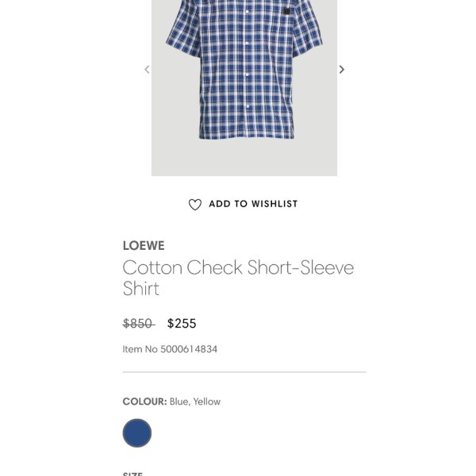Click the ADD TO WISHLIST label
Image resolution: width=476 pixels, height=476 pixels.
click(x=253, y=204)
